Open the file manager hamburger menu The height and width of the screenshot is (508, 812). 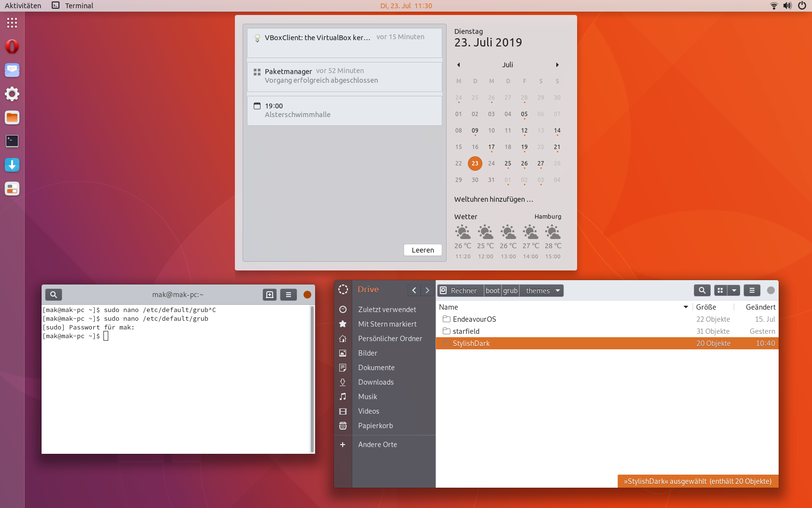click(x=752, y=290)
